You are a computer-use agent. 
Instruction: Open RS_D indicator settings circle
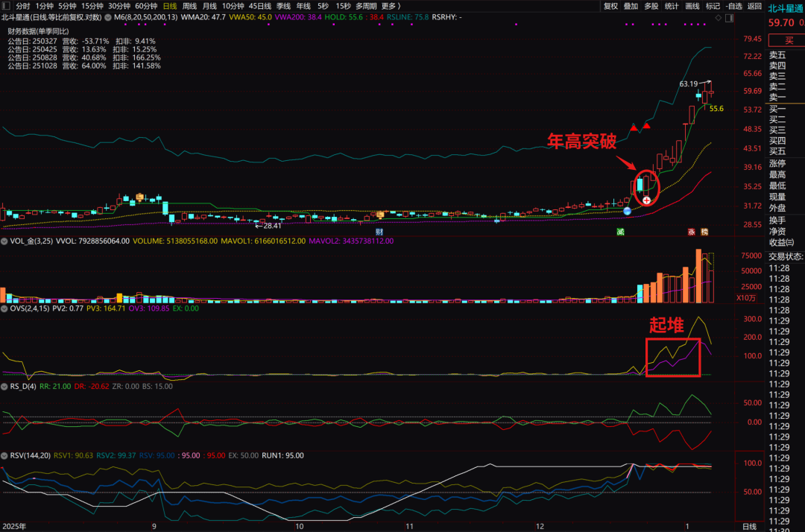coord(4,386)
